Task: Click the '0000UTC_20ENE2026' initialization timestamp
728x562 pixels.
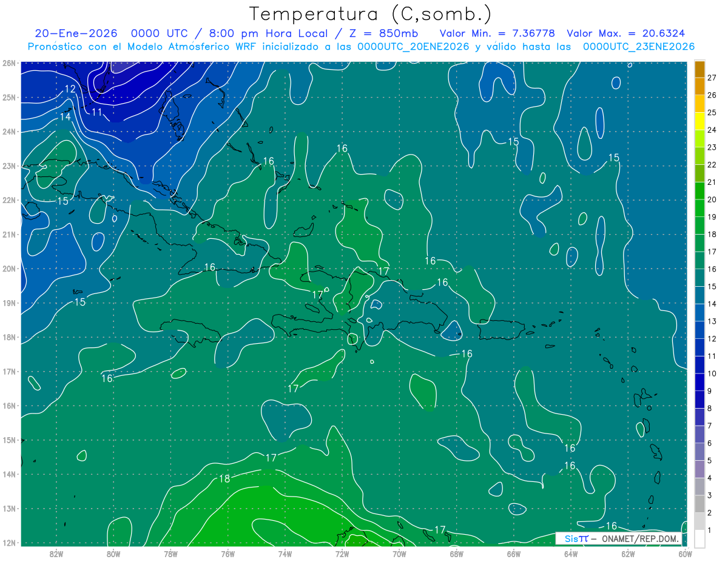Action: (413, 47)
